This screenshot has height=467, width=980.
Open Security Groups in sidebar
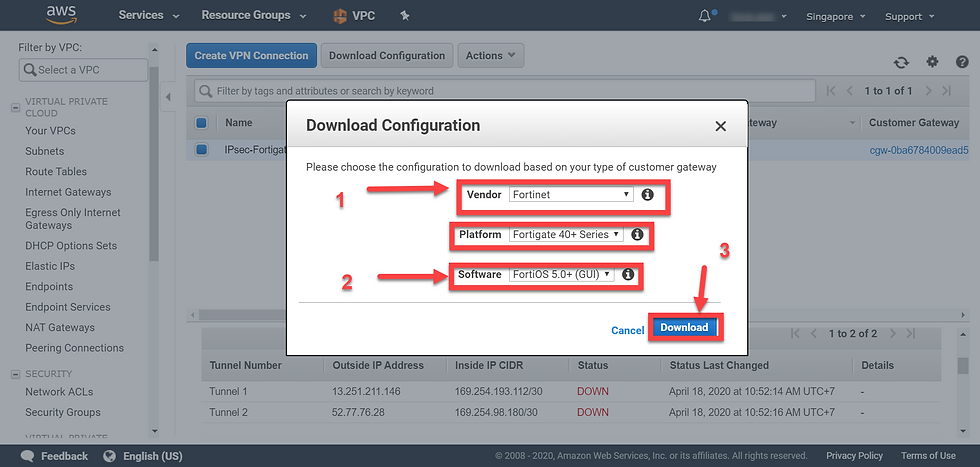coord(62,413)
